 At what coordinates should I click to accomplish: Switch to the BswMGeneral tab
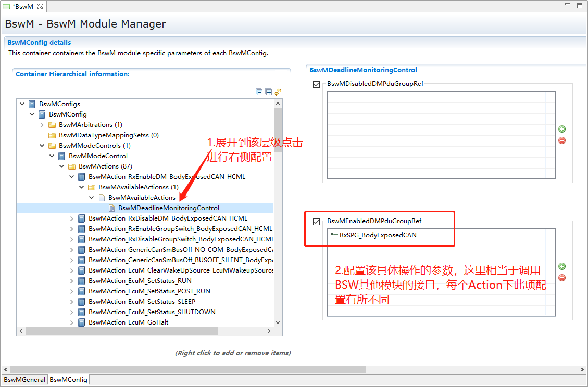[x=24, y=380]
